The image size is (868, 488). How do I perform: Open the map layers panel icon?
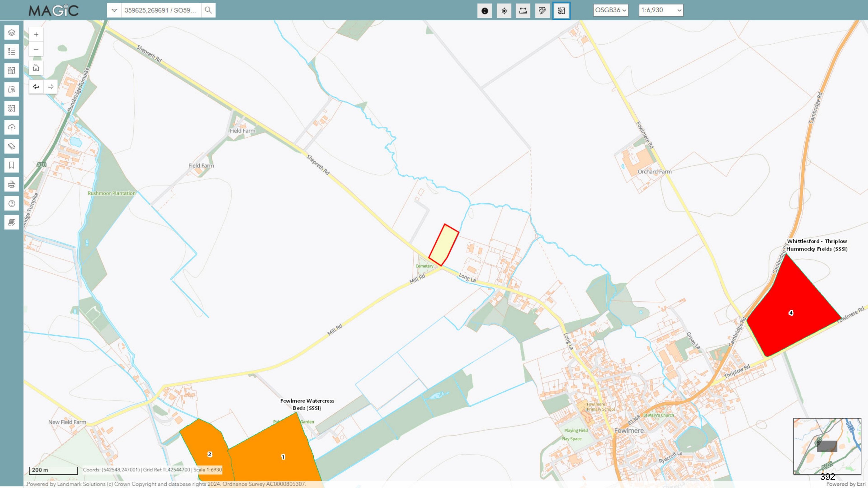pyautogui.click(x=12, y=33)
